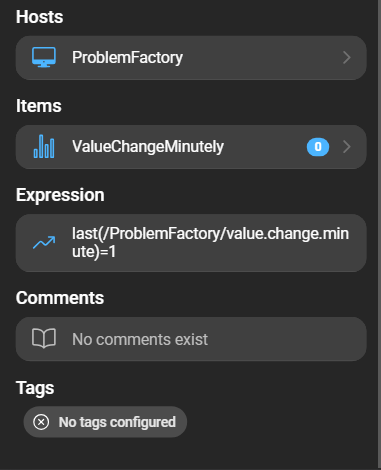Viewport: 381px width, 470px height.
Task: Click the No tags configured pill
Action: (x=105, y=422)
